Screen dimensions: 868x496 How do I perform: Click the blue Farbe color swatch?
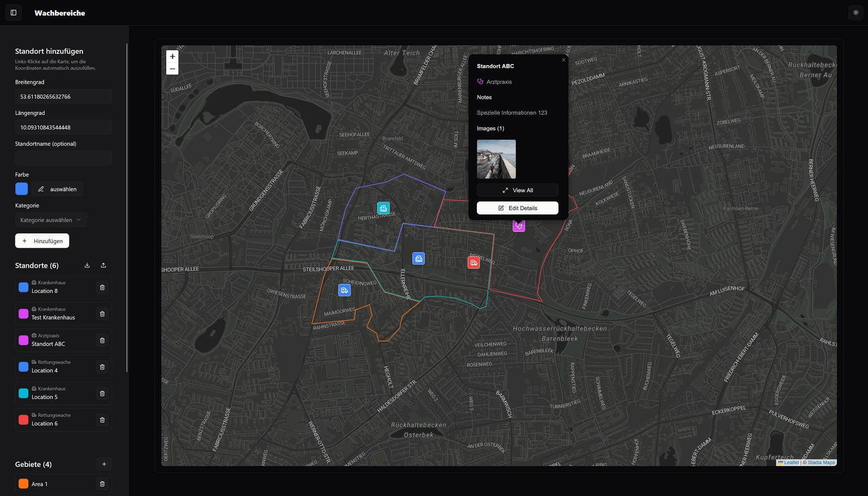point(21,188)
